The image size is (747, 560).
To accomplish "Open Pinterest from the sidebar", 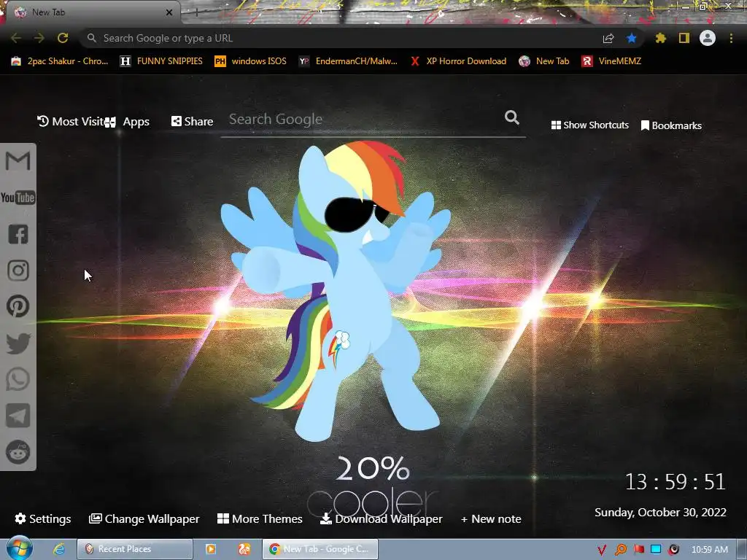I will [18, 306].
